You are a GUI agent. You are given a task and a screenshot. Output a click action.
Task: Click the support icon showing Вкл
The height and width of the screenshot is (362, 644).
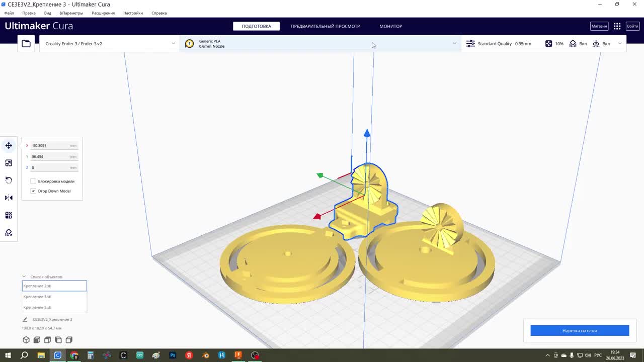coord(573,44)
